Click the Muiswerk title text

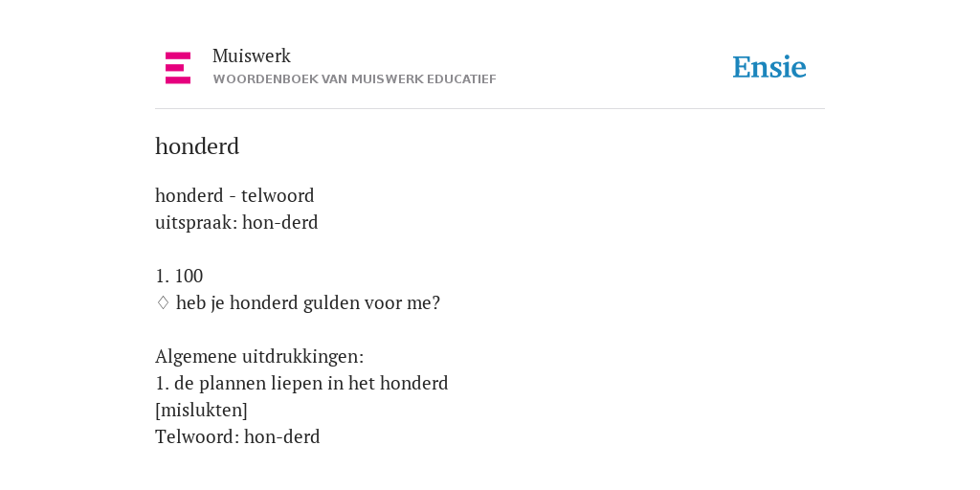click(252, 56)
